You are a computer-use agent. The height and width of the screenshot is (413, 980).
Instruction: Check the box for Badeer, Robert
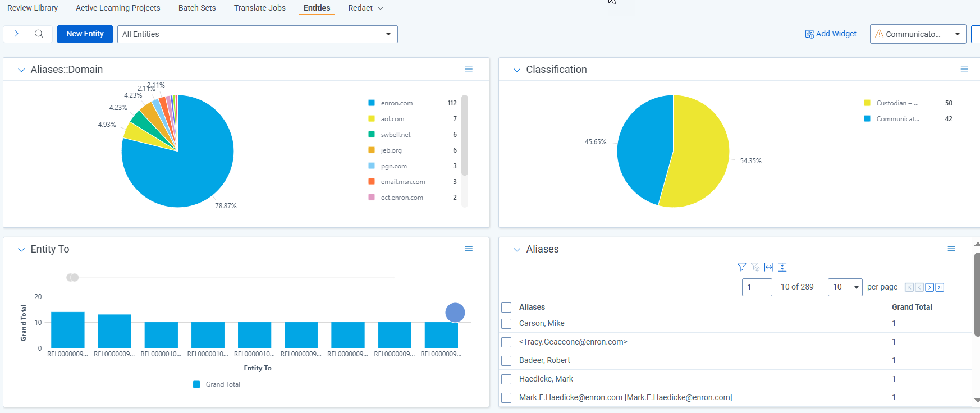(x=506, y=361)
